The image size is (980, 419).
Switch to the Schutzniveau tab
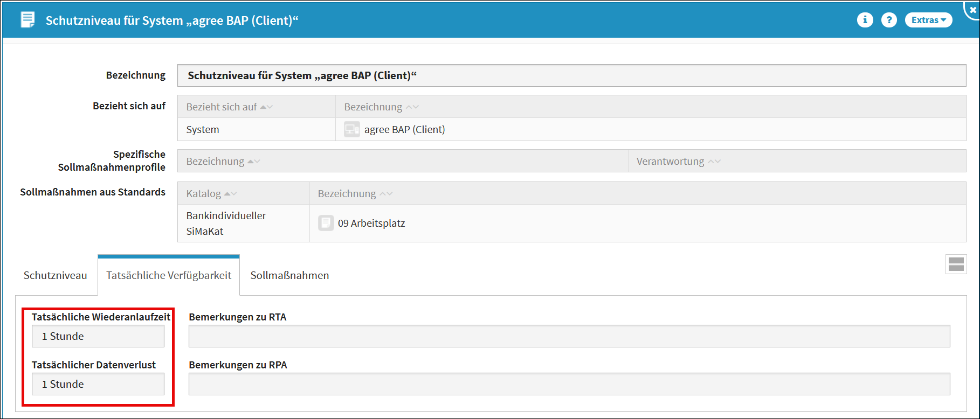55,275
